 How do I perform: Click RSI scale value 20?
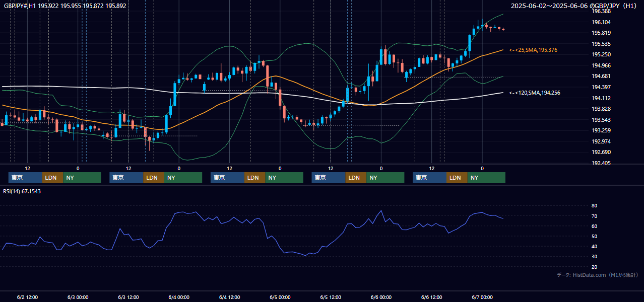[x=595, y=267]
